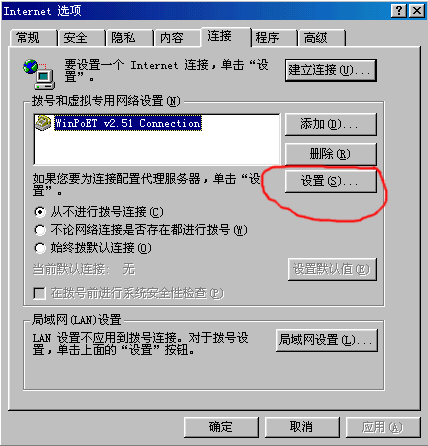Click the 添加 button
Image resolution: width=428 pixels, height=446 pixels.
331,124
